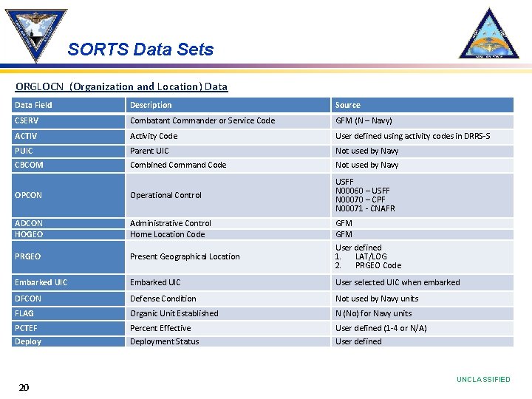Select the 'DFCON' data field cell
532x399 pixels.
coord(68,299)
